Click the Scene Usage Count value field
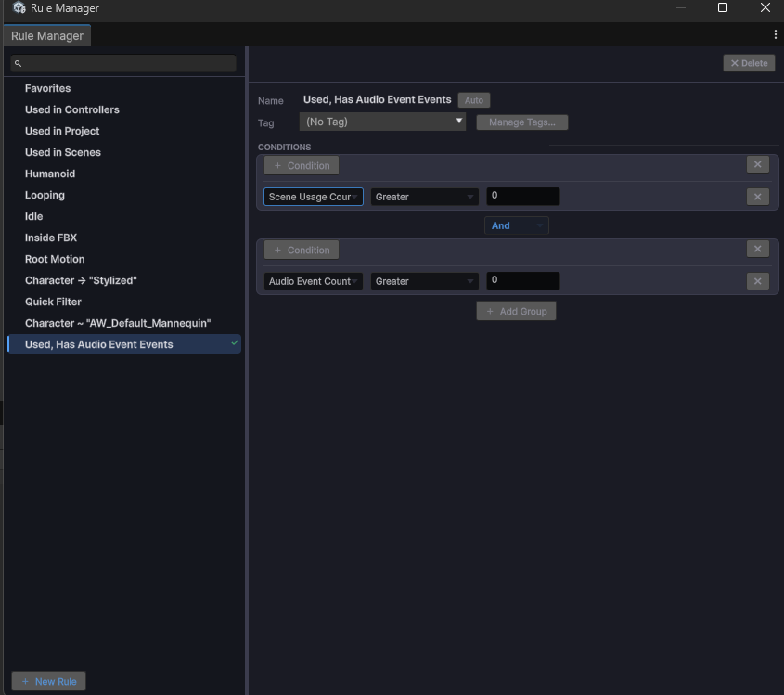This screenshot has height=695, width=784. [x=523, y=196]
